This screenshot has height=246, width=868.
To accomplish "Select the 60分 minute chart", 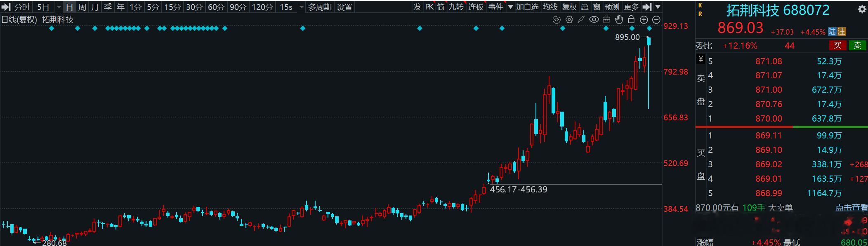I will coord(216,7).
